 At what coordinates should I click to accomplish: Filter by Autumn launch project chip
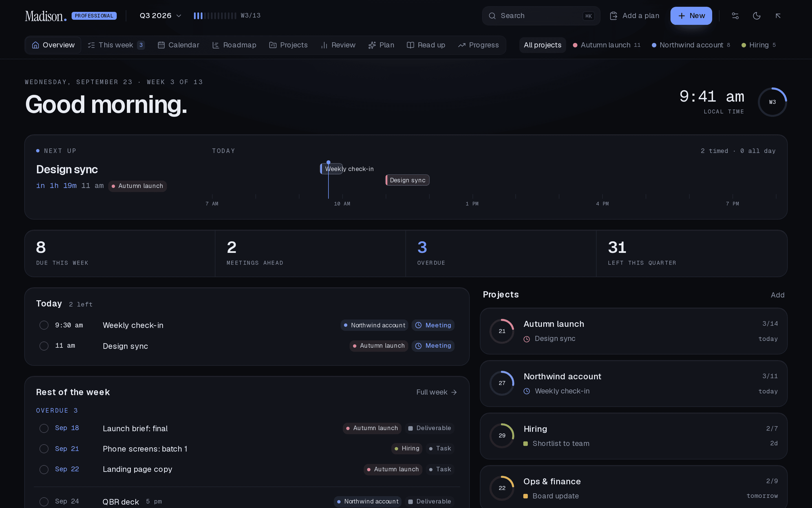coord(607,45)
